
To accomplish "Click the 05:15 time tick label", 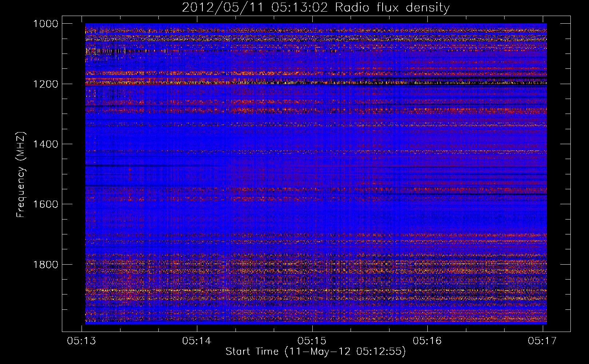I will [x=312, y=341].
